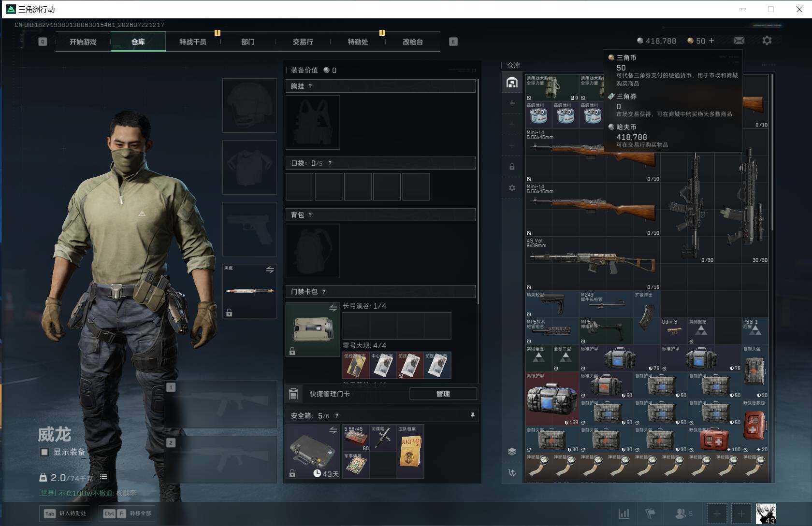The width and height of the screenshot is (812, 526).
Task: Switch to the 改枪台 tab
Action: [x=413, y=42]
